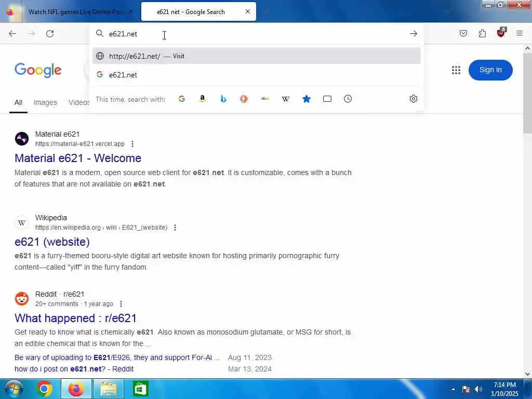The height and width of the screenshot is (399, 532).
Task: Reload the page with the refresh icon
Action: [50, 34]
